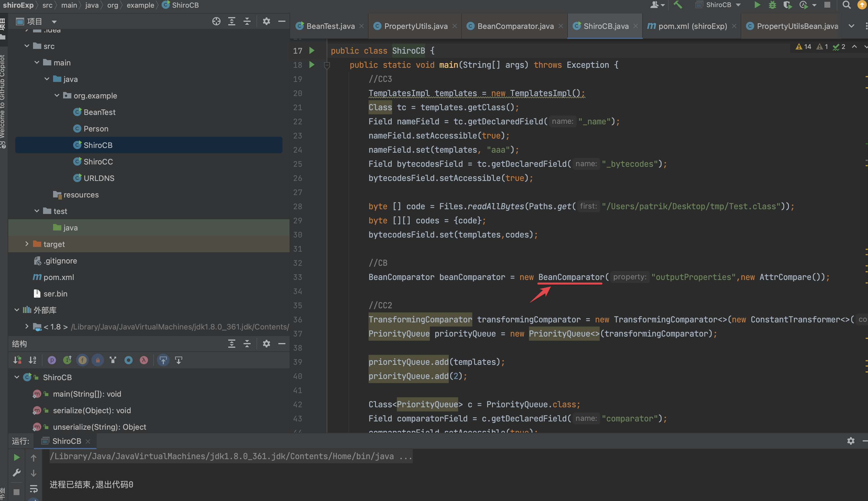The width and height of the screenshot is (868, 501).
Task: Select opened file in Project panel
Action: pyautogui.click(x=216, y=21)
